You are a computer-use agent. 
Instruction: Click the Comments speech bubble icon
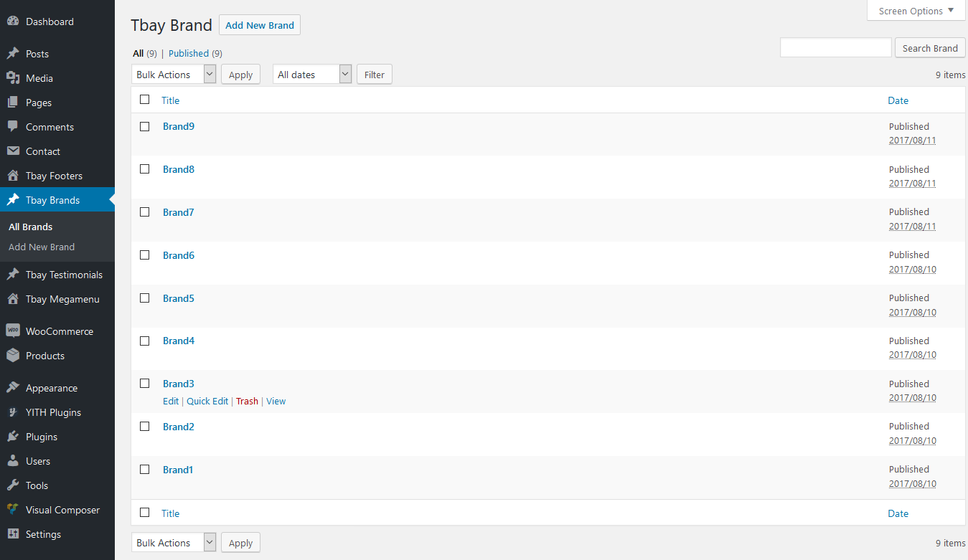(x=13, y=127)
